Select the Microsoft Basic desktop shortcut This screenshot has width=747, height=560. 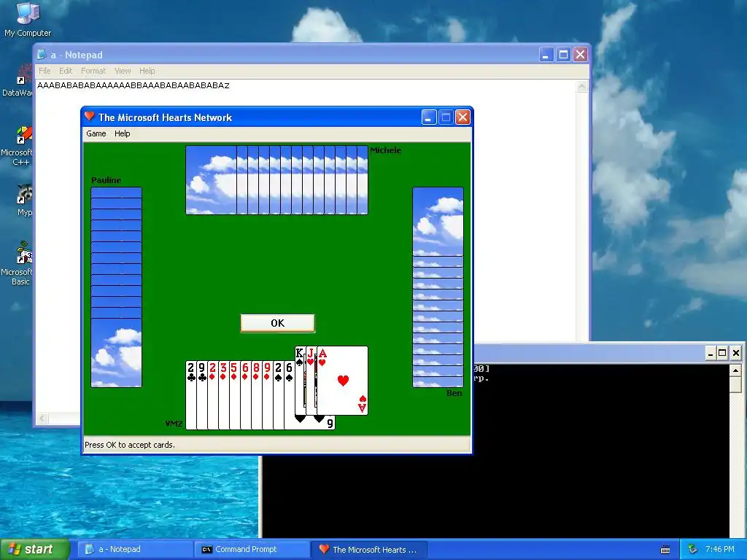18,264
